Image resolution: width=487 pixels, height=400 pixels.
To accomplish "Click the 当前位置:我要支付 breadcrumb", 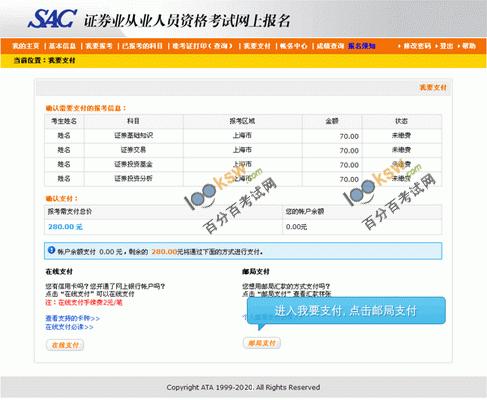I will point(44,60).
